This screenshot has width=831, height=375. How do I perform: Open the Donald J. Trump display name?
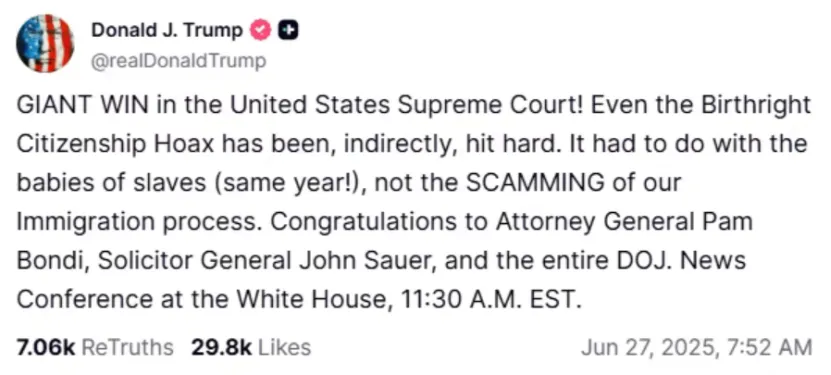167,31
